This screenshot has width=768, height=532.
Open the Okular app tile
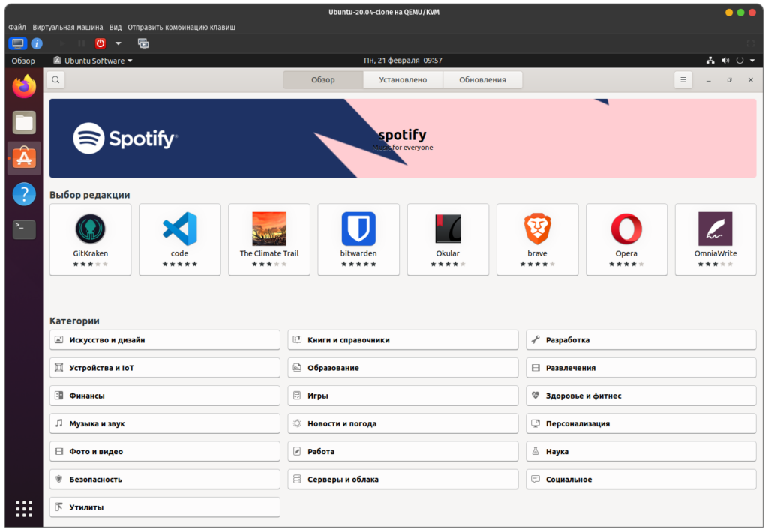tap(448, 238)
